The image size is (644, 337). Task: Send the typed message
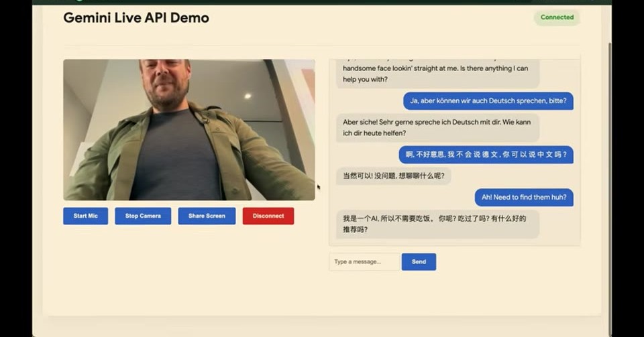tap(419, 261)
